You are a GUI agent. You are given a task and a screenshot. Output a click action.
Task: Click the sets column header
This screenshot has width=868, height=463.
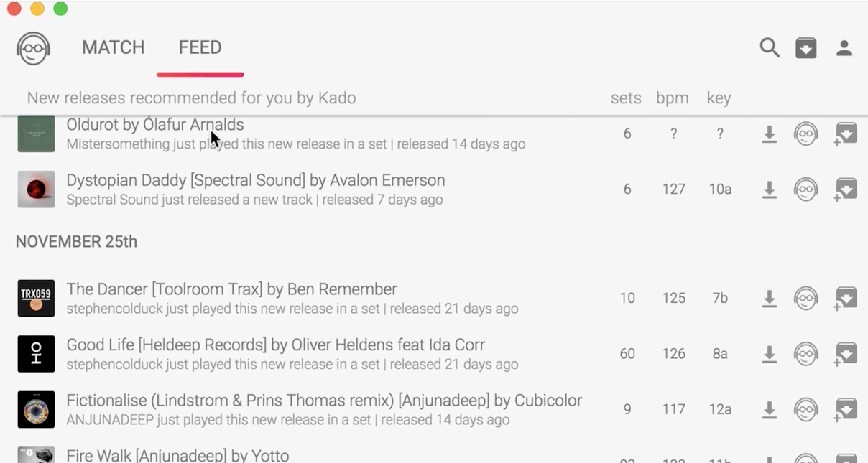coord(626,98)
